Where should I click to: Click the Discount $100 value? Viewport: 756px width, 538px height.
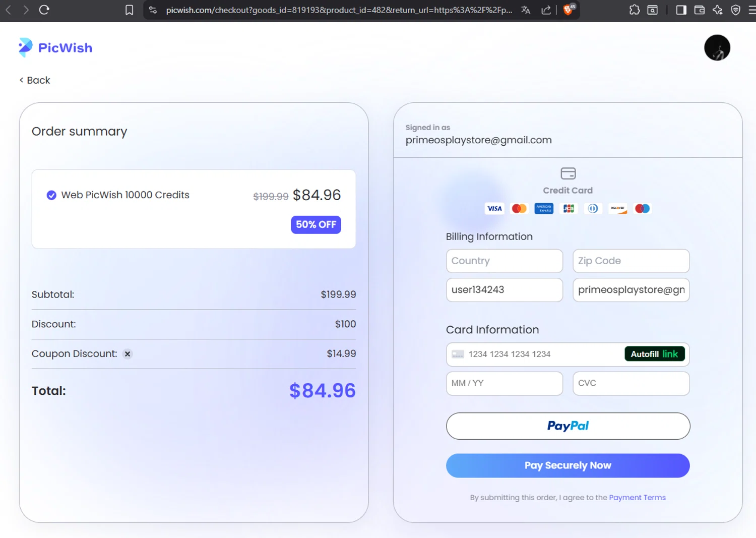click(345, 324)
